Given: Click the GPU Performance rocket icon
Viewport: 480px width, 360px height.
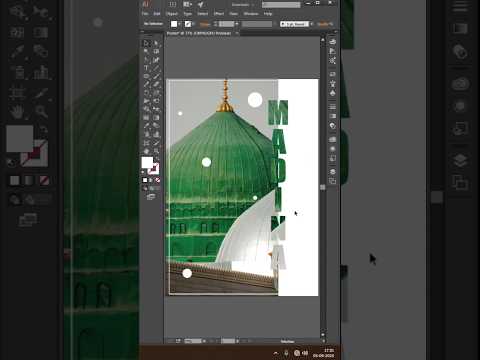Looking at the screenshot, I should click(x=201, y=4).
